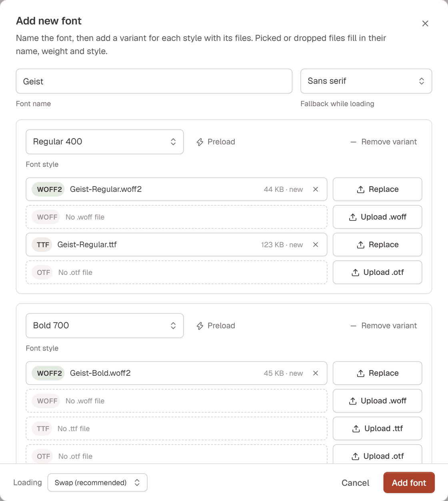The image size is (448, 501).
Task: Upload an .otf file for Bold 700
Action: click(x=377, y=455)
